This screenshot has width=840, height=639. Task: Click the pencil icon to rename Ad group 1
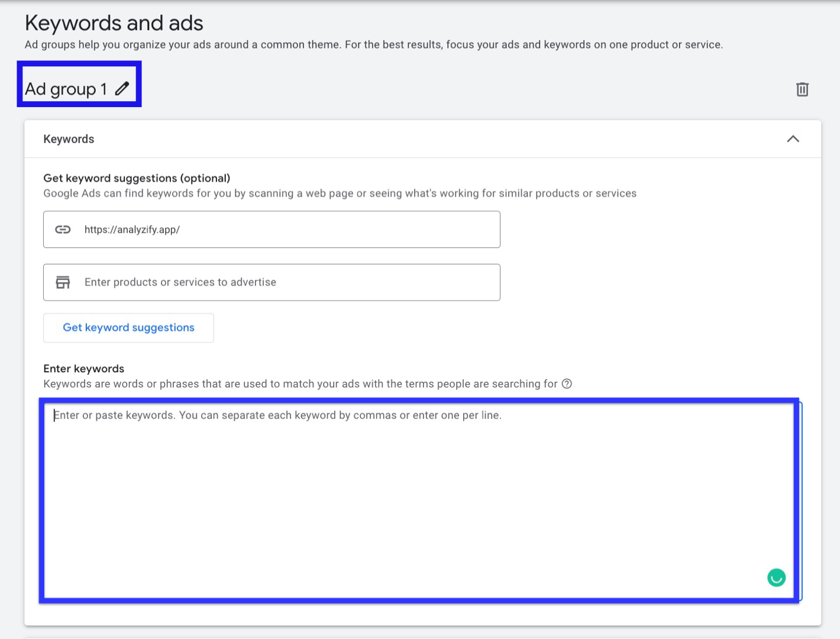pyautogui.click(x=122, y=89)
